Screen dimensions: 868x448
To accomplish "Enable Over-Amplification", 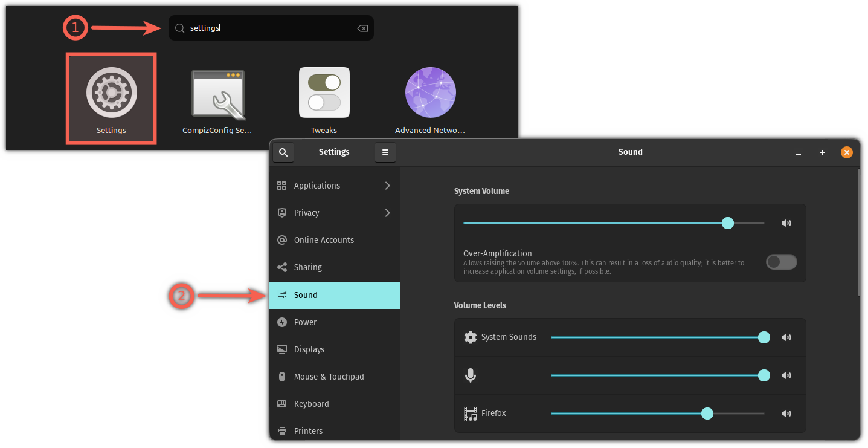I will (x=781, y=261).
